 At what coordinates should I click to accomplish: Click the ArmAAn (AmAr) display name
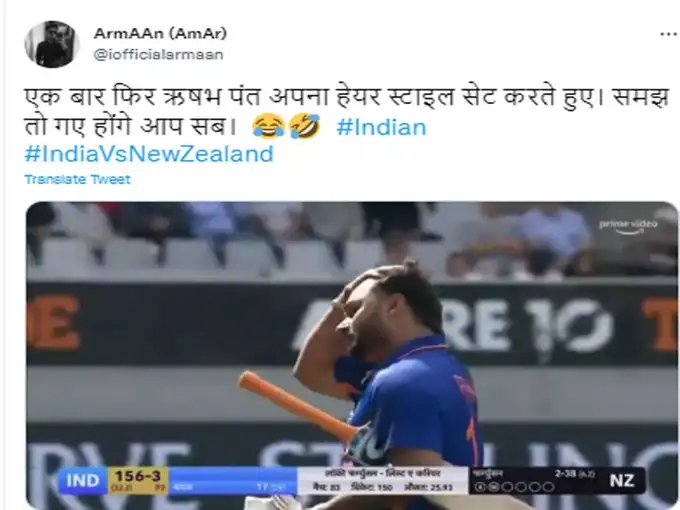[x=160, y=33]
